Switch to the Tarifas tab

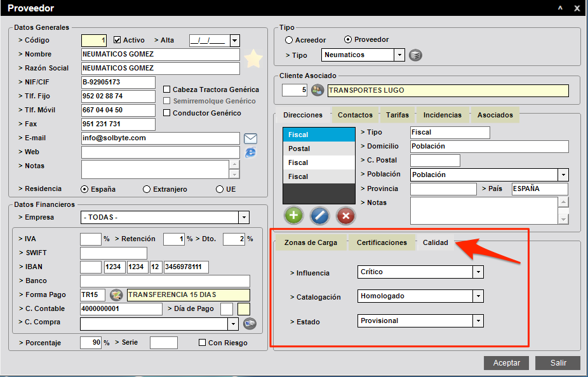coord(398,115)
